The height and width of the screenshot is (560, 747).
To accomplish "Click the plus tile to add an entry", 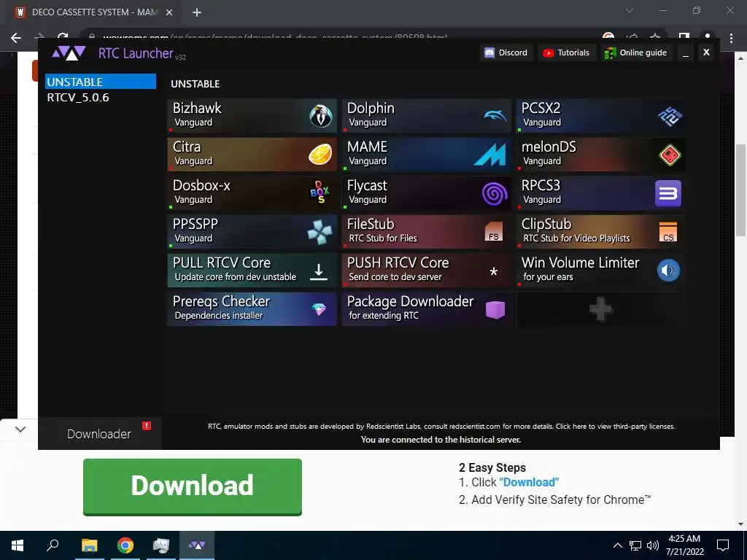I will coord(601,309).
